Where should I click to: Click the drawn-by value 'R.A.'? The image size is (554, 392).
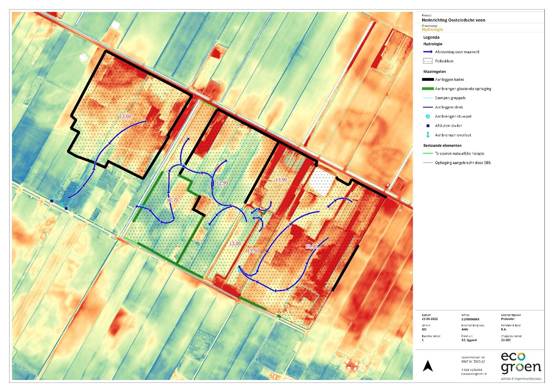tap(504, 330)
